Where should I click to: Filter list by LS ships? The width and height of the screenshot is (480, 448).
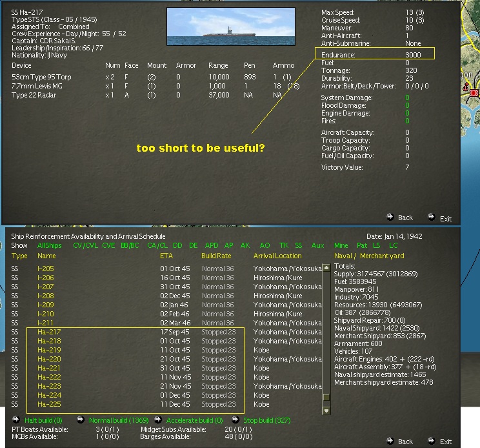[x=377, y=245]
